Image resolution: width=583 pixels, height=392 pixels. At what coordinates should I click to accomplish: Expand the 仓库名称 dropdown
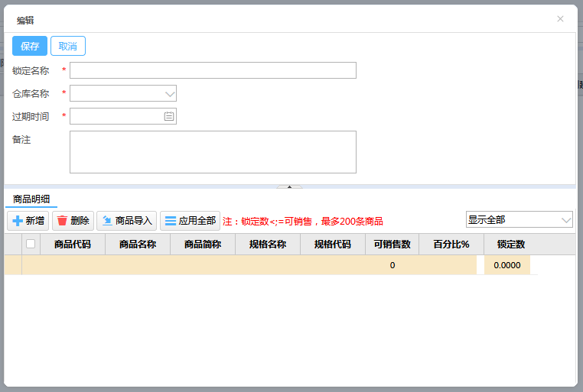coord(170,94)
